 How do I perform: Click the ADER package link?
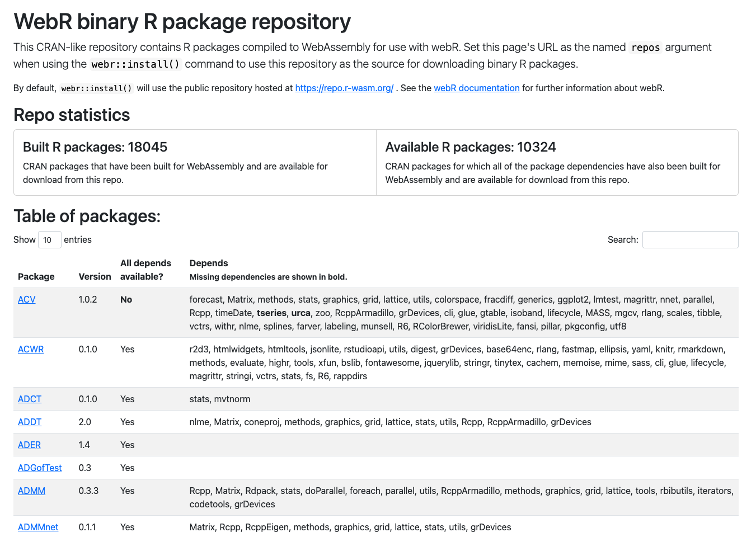(x=29, y=445)
